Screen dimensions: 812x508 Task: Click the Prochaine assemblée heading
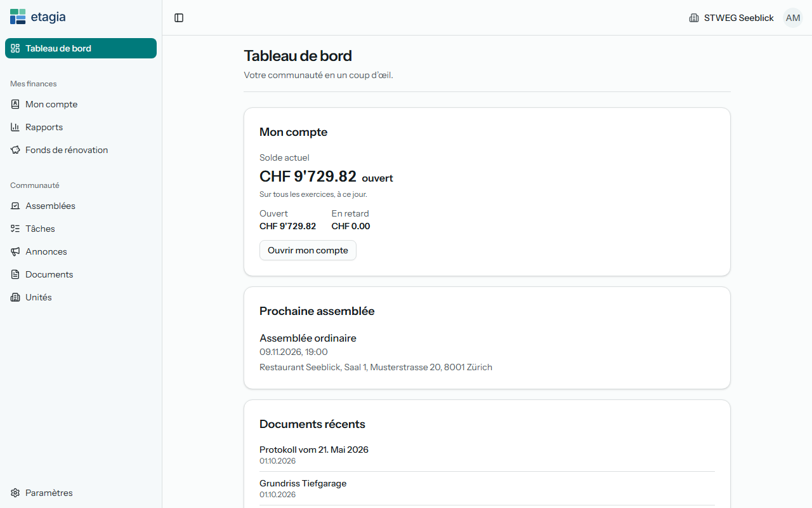(x=317, y=311)
